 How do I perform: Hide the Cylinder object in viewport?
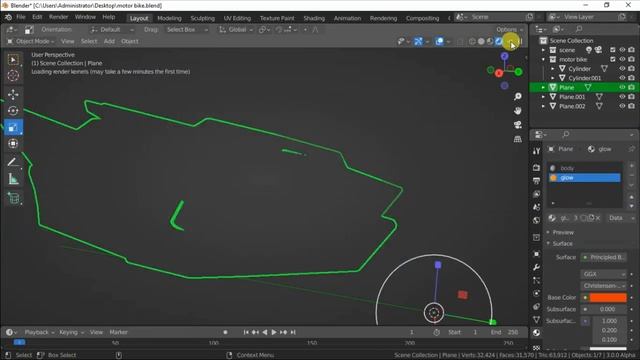[x=622, y=69]
